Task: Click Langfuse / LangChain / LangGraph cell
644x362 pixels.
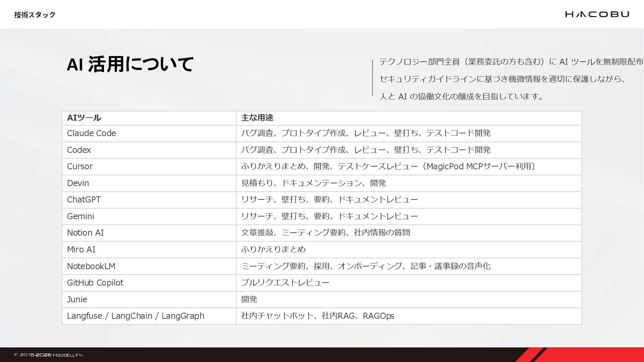Action: [x=136, y=316]
